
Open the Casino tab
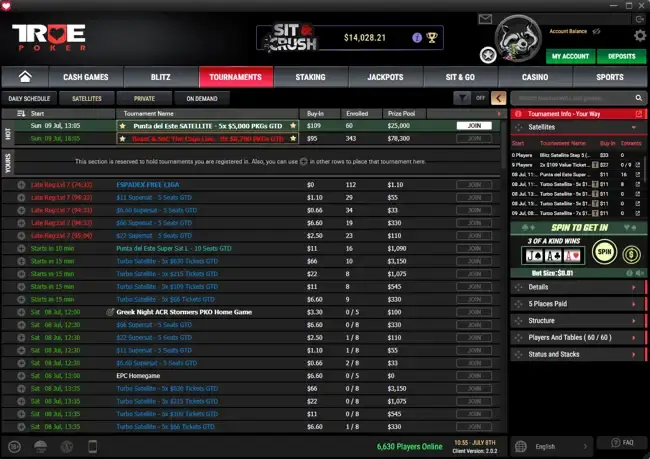(x=535, y=77)
